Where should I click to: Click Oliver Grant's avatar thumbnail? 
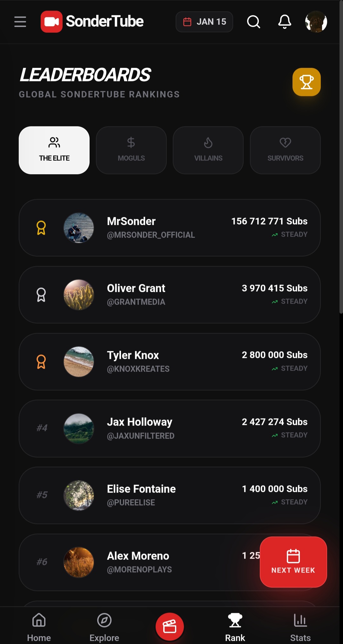pos(79,295)
